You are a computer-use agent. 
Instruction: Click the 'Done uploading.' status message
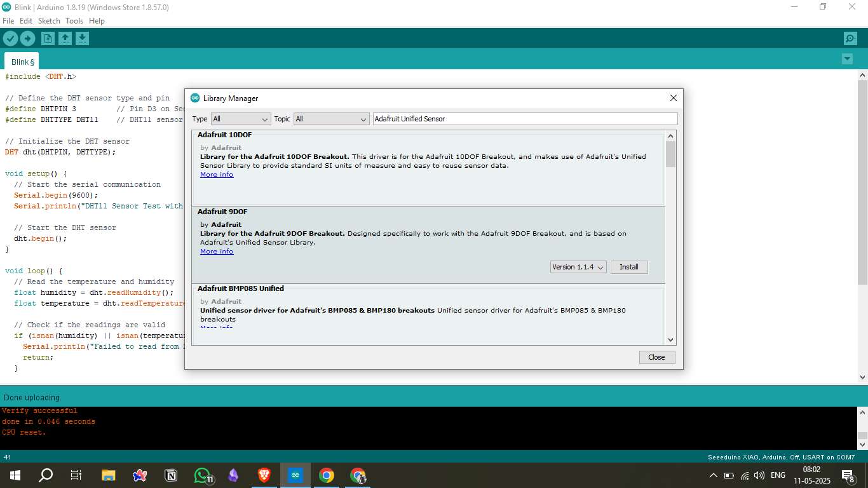coord(32,398)
